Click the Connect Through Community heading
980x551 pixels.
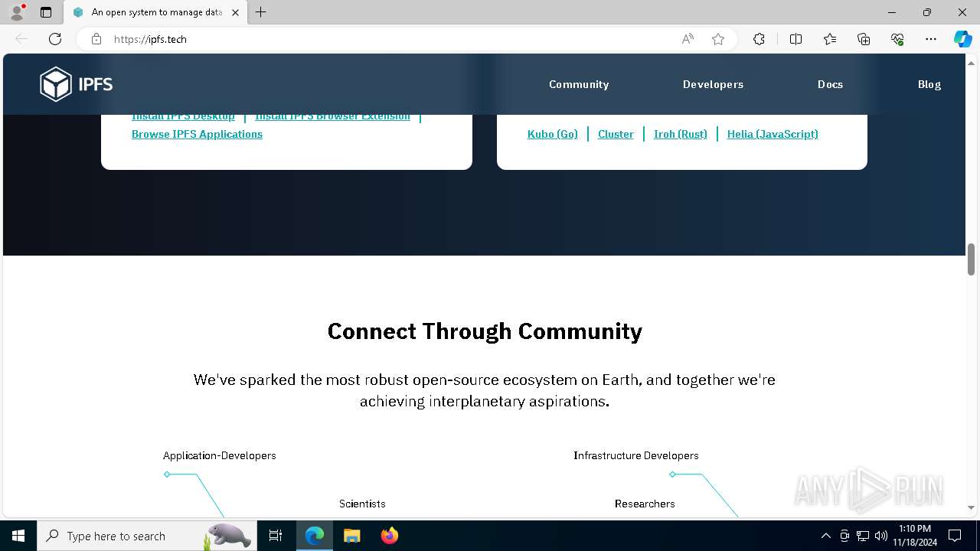coord(485,331)
